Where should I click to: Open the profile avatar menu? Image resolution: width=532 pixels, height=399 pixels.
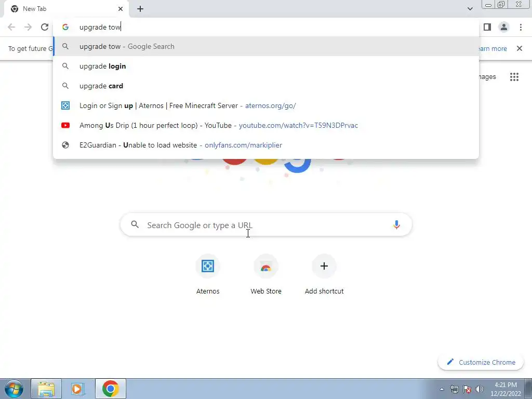[x=504, y=27]
